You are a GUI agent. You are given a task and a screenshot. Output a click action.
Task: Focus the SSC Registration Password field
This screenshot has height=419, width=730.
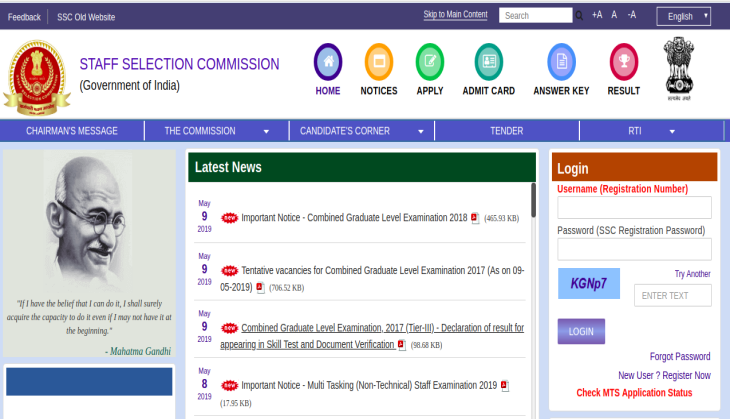coord(634,249)
